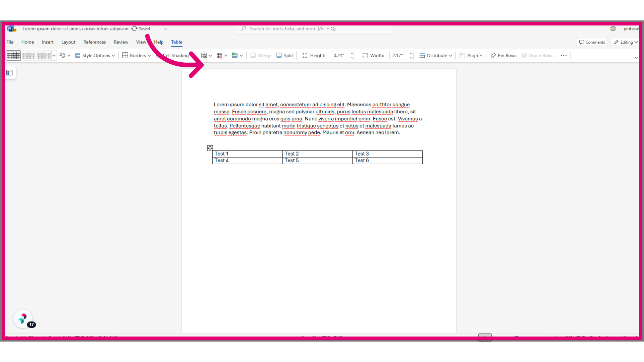Click the table move handle icon
Image resolution: width=644 pixels, height=362 pixels.
pos(210,148)
